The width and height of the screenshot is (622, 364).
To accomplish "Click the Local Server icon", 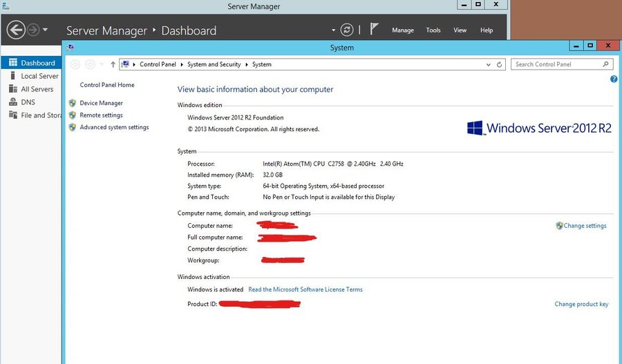I will click(x=13, y=75).
